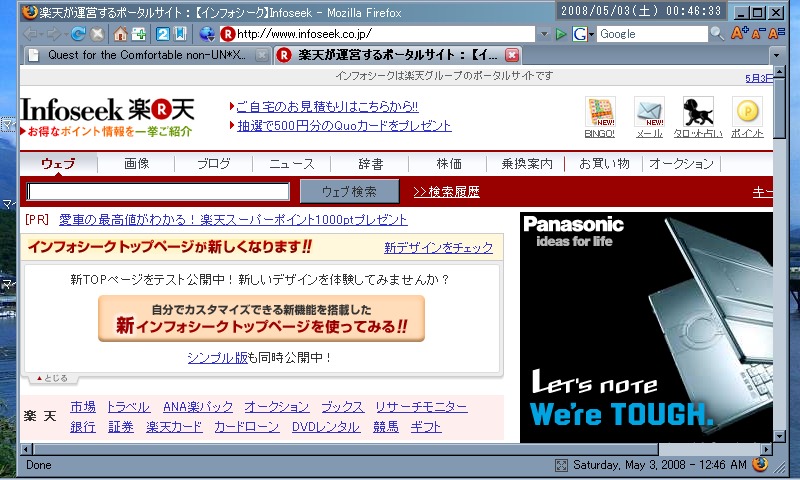Open the address bar history dropdown
This screenshot has width=800, height=480.
[x=544, y=34]
